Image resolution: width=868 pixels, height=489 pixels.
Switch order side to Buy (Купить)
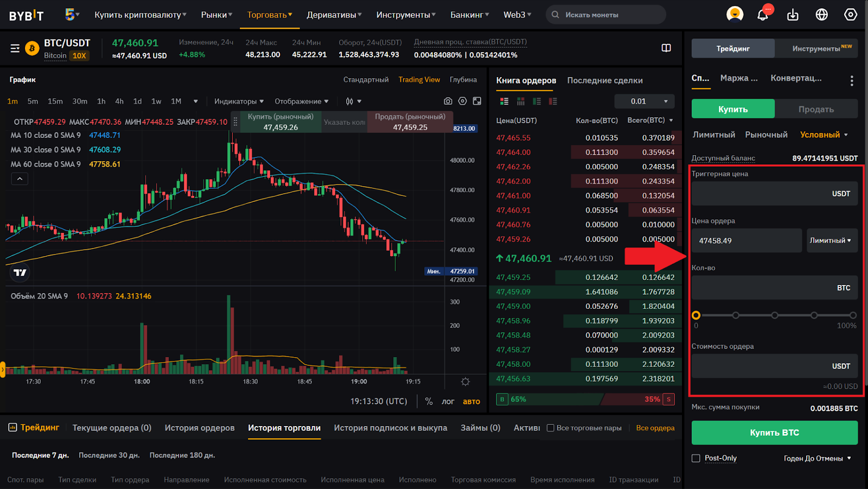tap(733, 109)
